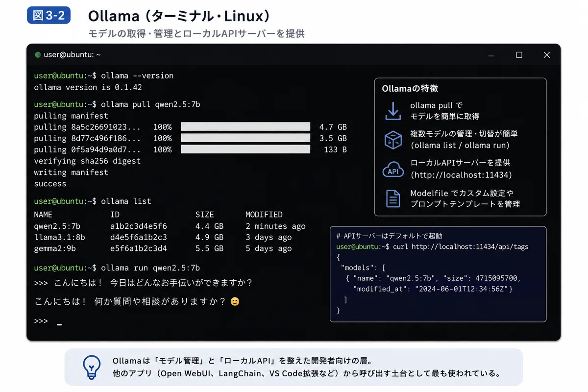Click the 'ollama list' command

126,201
